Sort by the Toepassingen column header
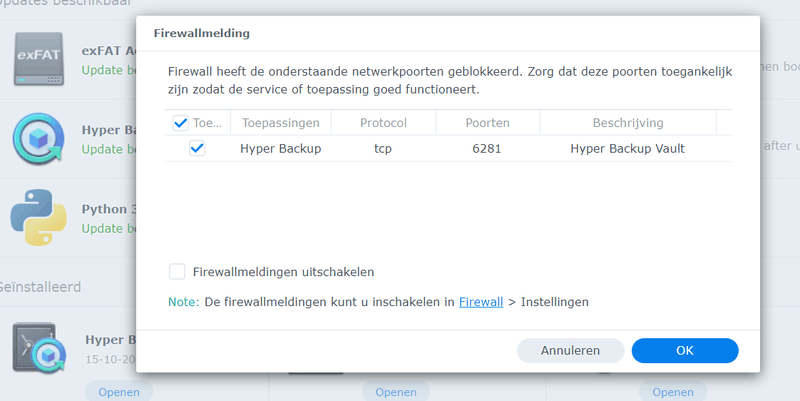 pyautogui.click(x=281, y=123)
